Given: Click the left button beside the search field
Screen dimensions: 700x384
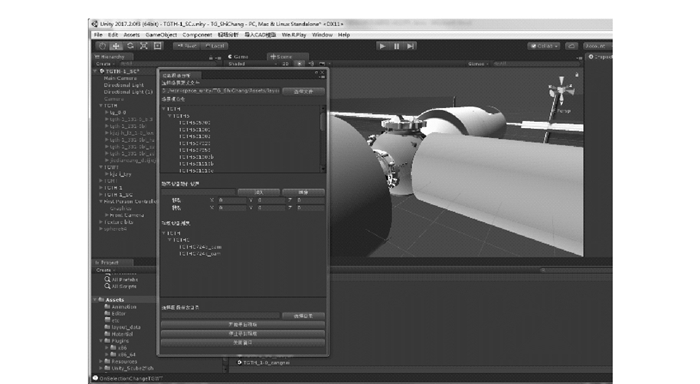Looking at the screenshot, I should click(x=258, y=192).
